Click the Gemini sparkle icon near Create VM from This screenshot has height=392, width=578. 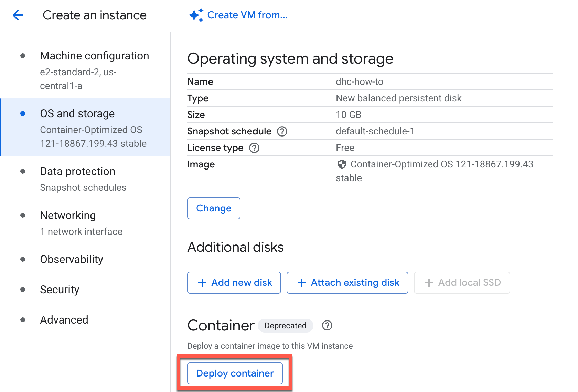(x=195, y=15)
